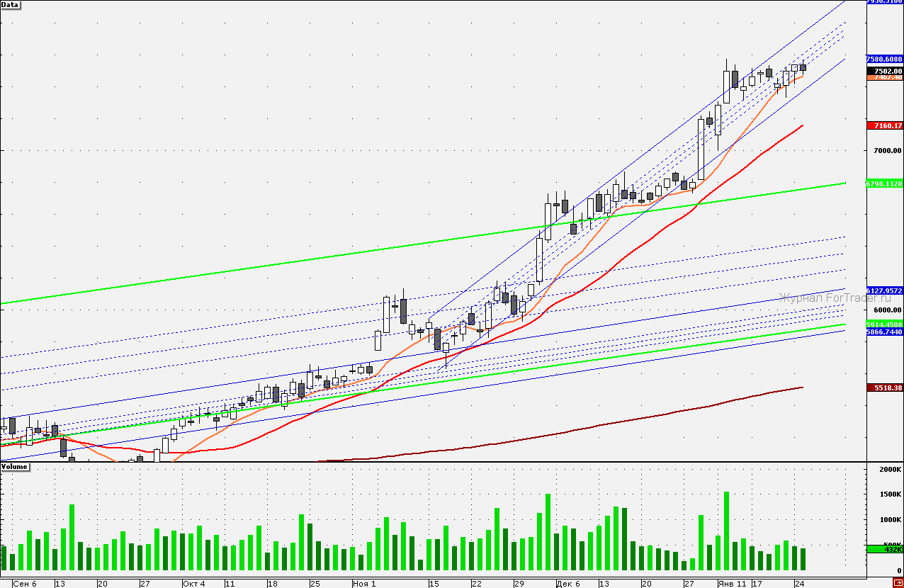Select the Data pane label

pyautogui.click(x=10, y=4)
